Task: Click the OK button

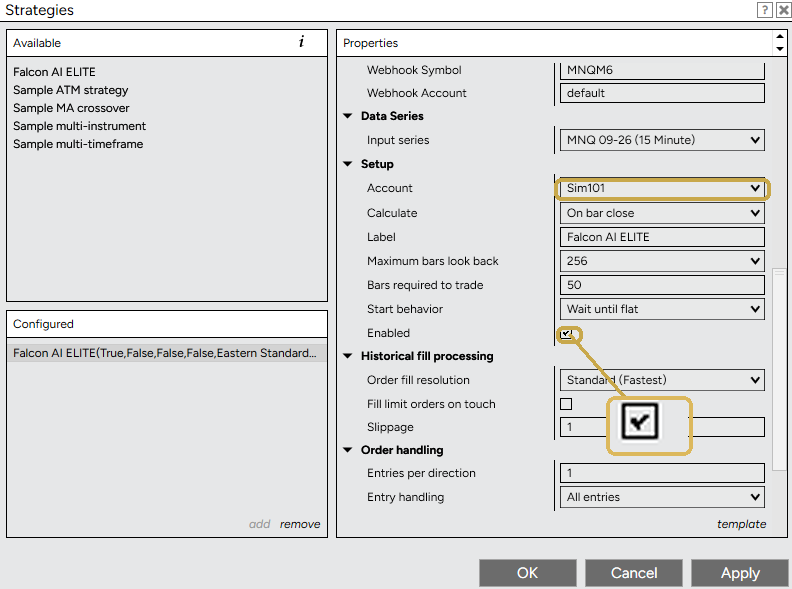Action: click(527, 573)
